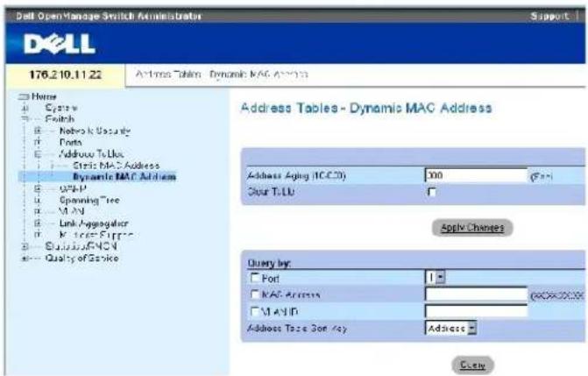Expand the Spanning Tree node
Image resolution: width=588 pixels, height=376 pixels.
pos(37,200)
